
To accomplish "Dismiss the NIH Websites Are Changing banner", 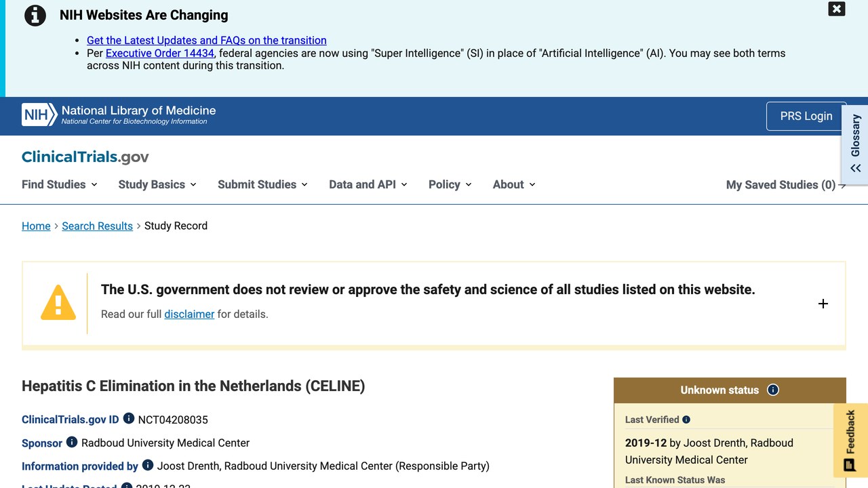I will pos(837,9).
